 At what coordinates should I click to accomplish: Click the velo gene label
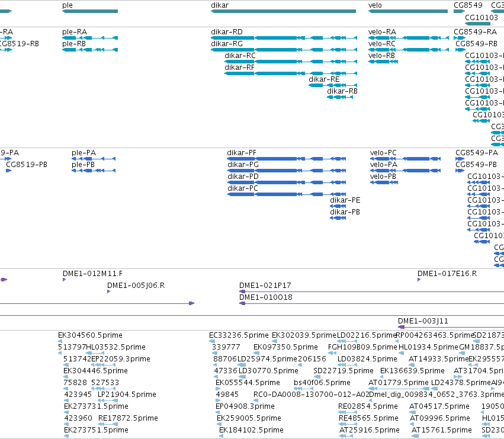click(x=375, y=5)
